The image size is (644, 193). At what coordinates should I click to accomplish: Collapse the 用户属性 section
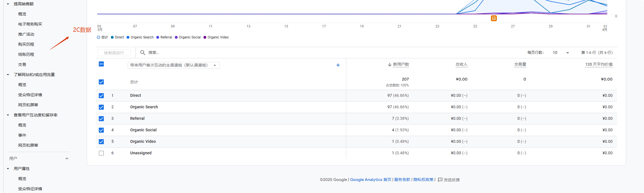(x=8, y=169)
